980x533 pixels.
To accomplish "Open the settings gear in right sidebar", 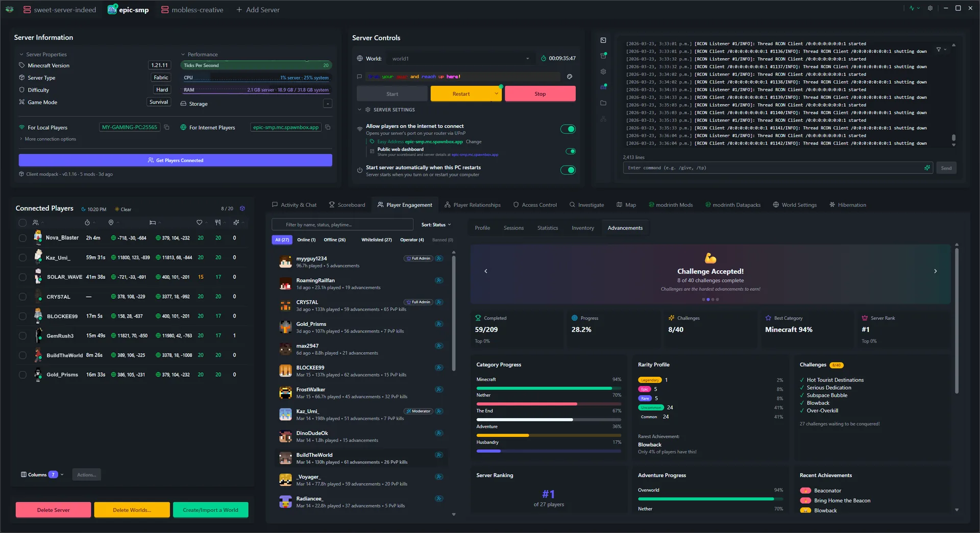I will 603,70.
